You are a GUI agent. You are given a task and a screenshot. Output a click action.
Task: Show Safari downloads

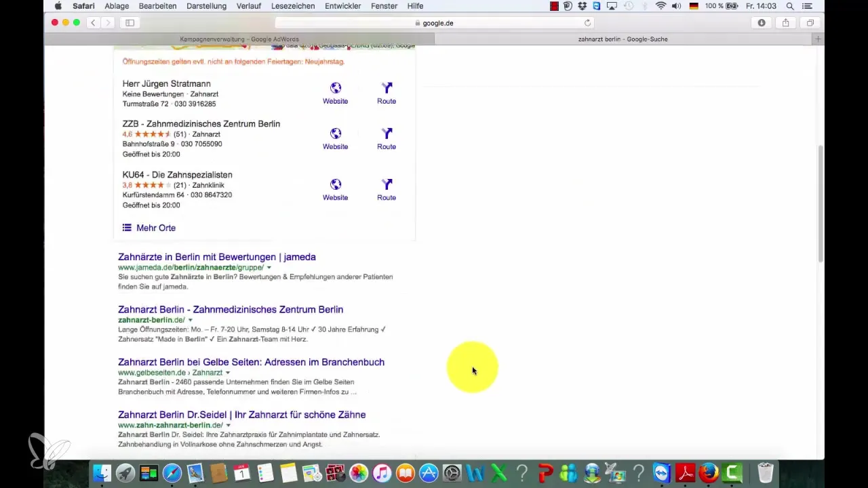coord(762,22)
